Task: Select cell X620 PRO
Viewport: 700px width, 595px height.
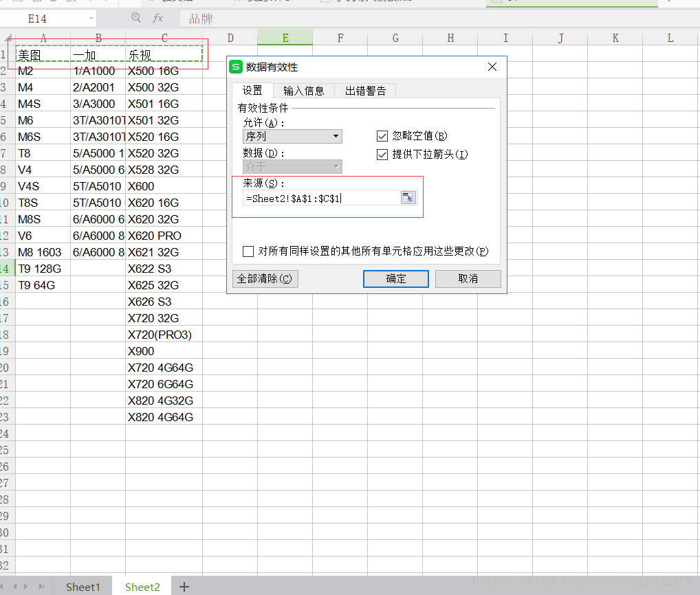Action: [164, 236]
